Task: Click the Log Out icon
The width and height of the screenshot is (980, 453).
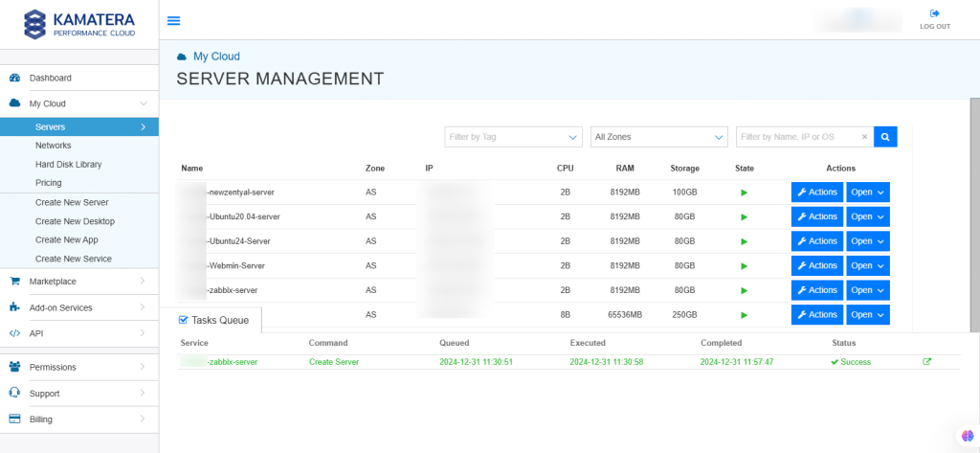Action: 935,13
